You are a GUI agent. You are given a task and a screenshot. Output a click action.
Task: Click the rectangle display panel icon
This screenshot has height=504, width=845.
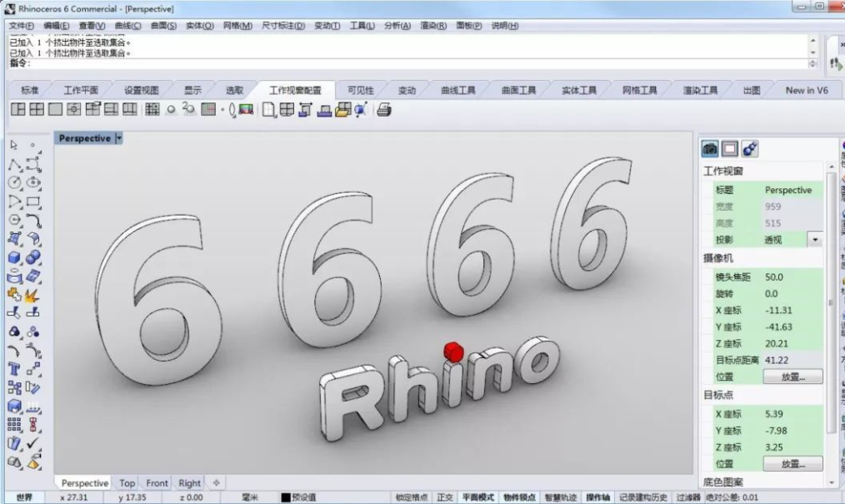(x=730, y=148)
